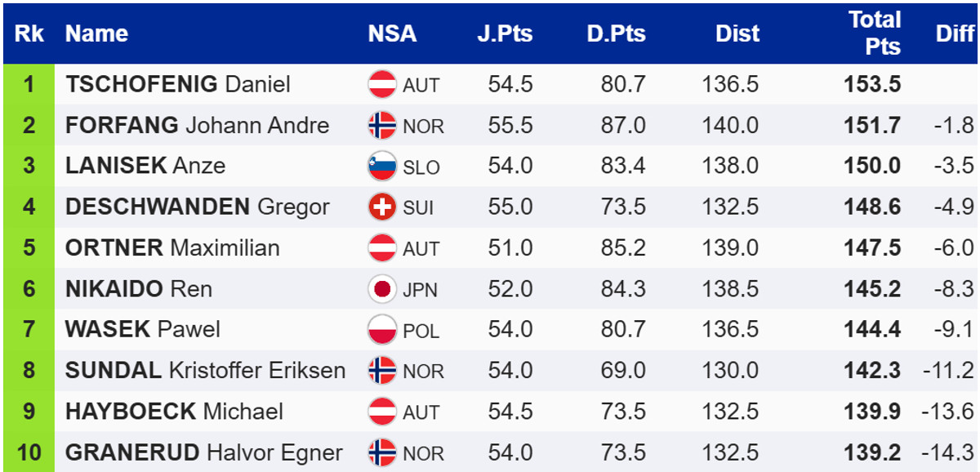The height and width of the screenshot is (472, 980).
Task: Click the D.Pts column header
Action: [616, 33]
